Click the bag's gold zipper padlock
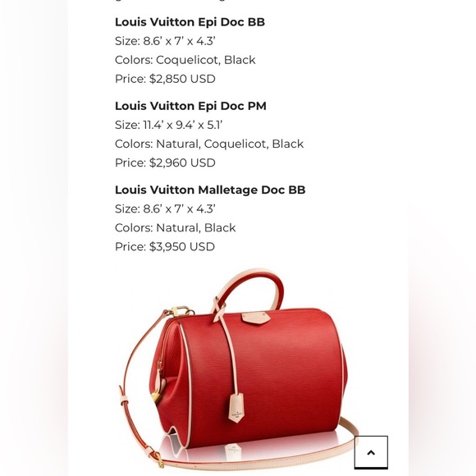This screenshot has height=476, width=476. pos(155,396)
